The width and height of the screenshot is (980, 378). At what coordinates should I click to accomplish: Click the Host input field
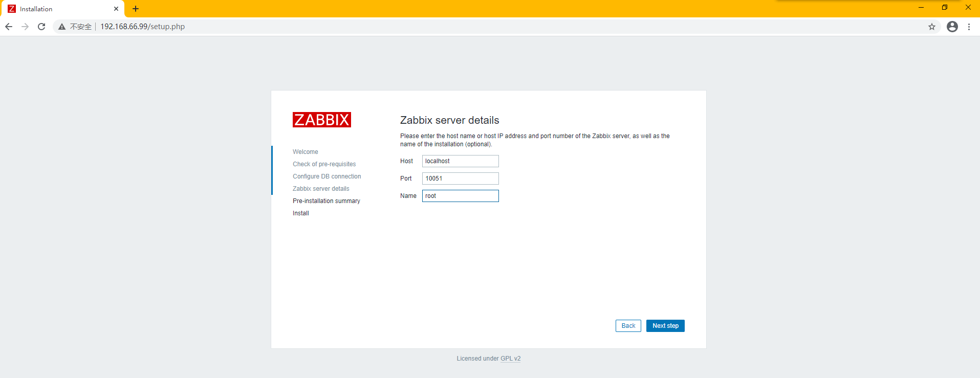click(x=461, y=161)
